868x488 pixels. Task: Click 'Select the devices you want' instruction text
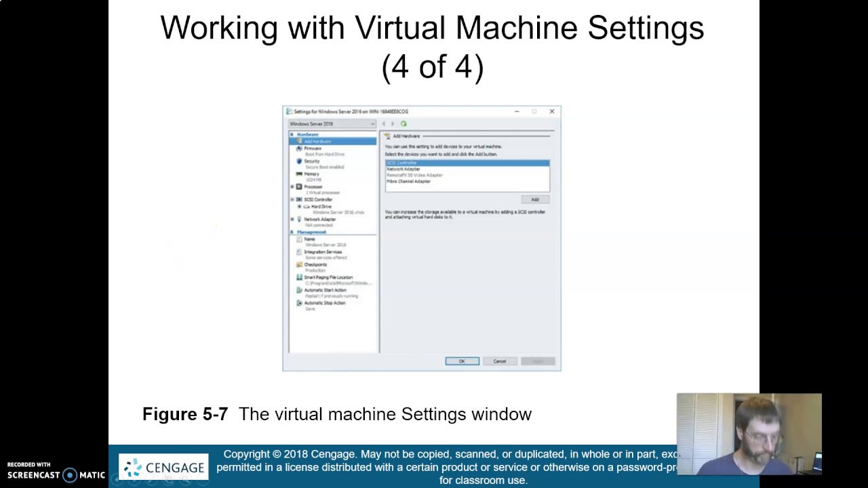click(x=441, y=155)
